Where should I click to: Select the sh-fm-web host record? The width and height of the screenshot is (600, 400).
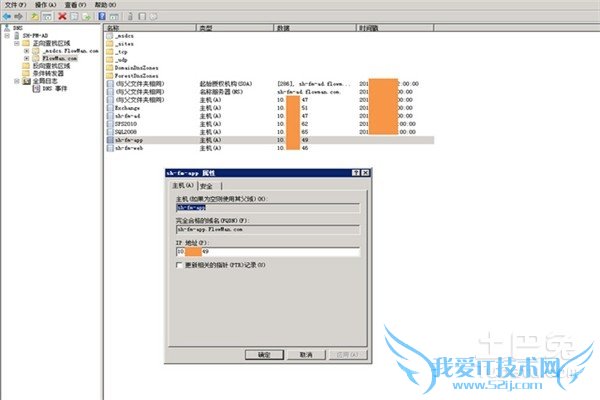270,148
